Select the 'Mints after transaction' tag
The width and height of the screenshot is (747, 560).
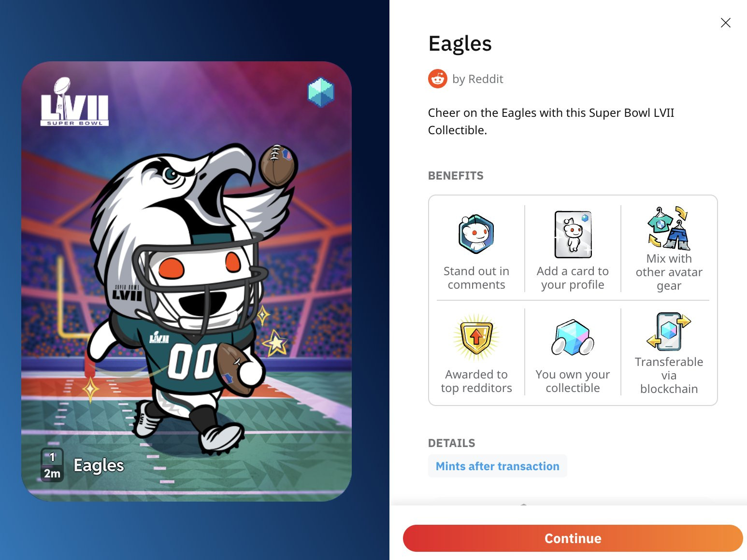[498, 466]
